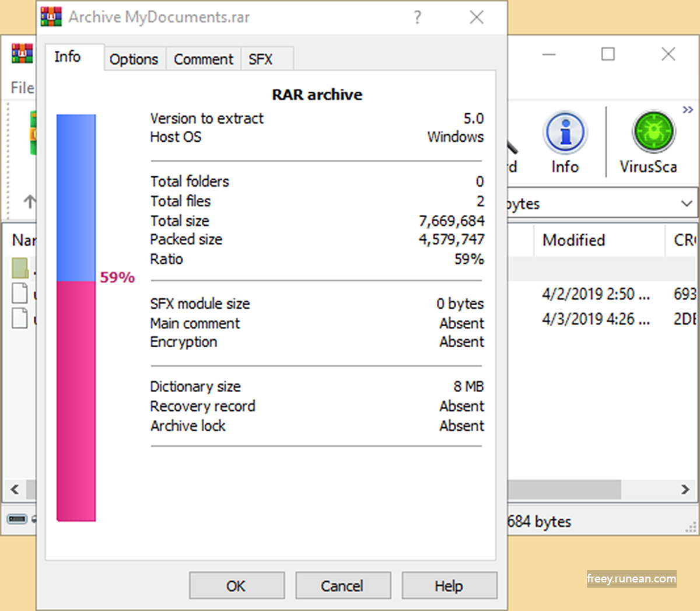Click the Version to extract label
Screen dimensions: 700x611
[x=206, y=118]
